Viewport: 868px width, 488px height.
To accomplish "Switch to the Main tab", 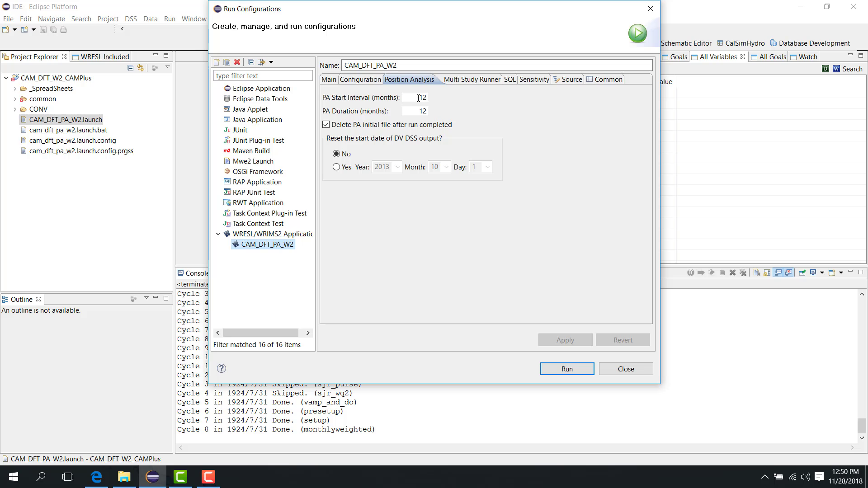I will tap(329, 80).
